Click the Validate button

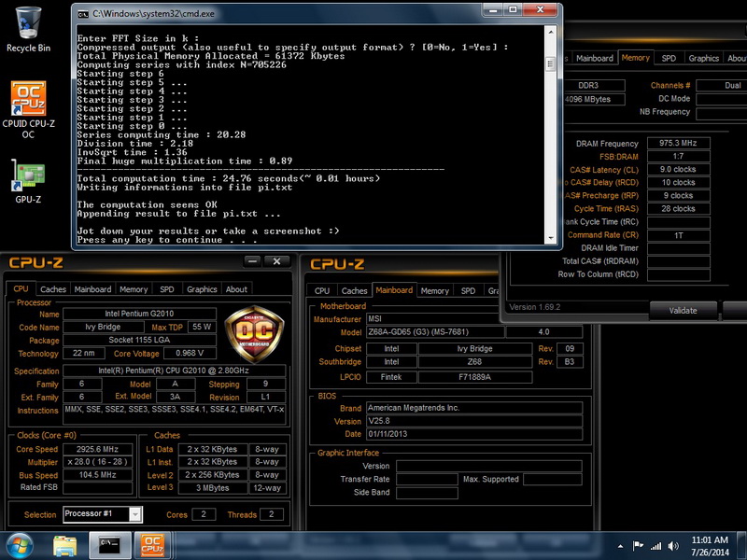(683, 311)
